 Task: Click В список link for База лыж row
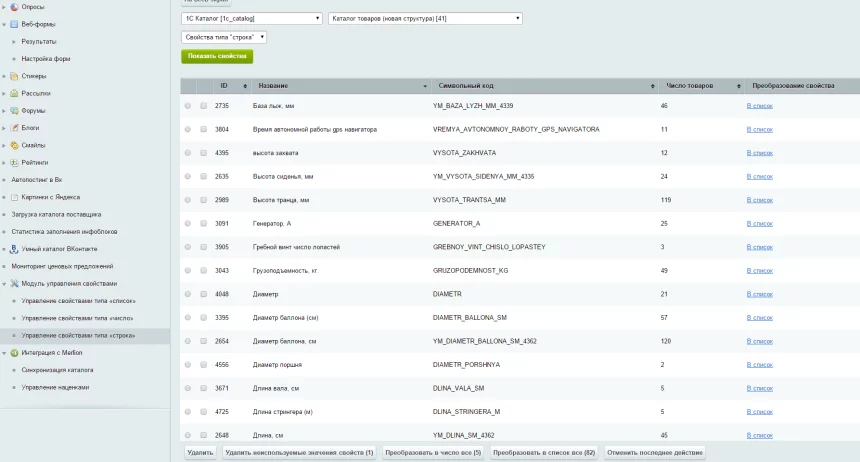759,105
